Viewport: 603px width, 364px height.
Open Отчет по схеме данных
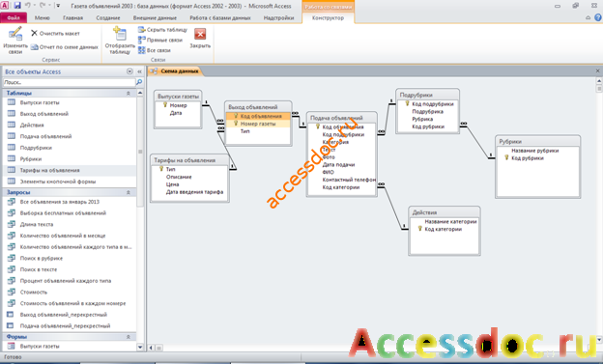[x=65, y=47]
